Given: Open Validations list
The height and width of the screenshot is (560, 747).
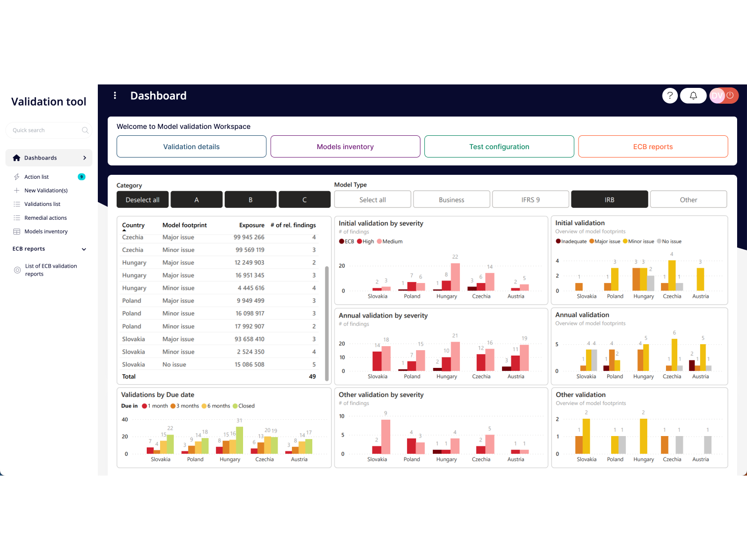Looking at the screenshot, I should point(42,204).
